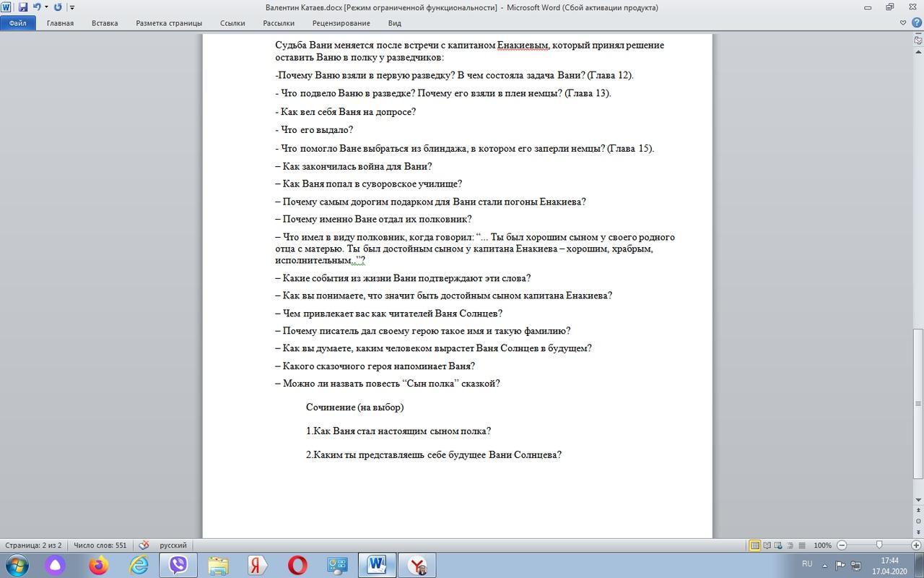Open Yandex Browser from the taskbar
Viewport: 924px width, 578px height.
tap(417, 565)
